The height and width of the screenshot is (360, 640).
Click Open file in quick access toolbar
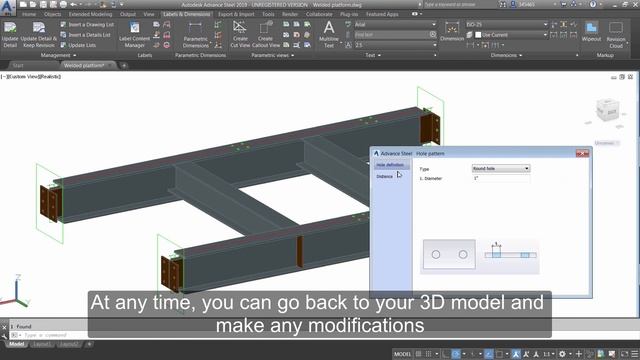pos(33,4)
